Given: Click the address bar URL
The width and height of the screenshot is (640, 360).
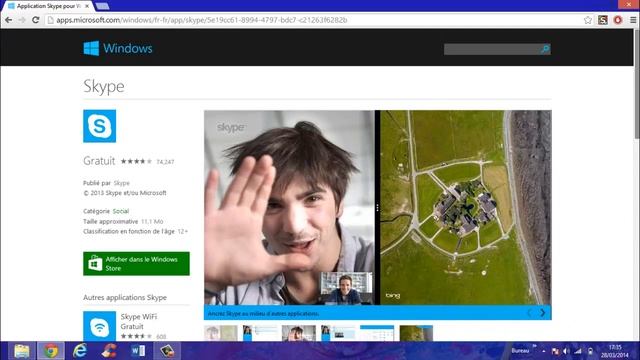Looking at the screenshot, I should [202, 20].
